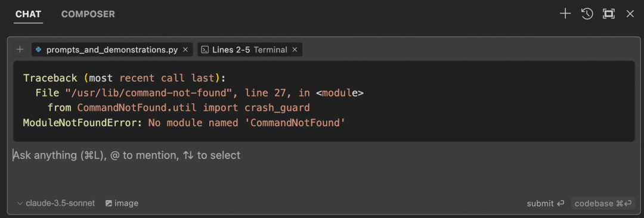Switch to the CHAT tab
This screenshot has width=644, height=218.
[x=29, y=14]
